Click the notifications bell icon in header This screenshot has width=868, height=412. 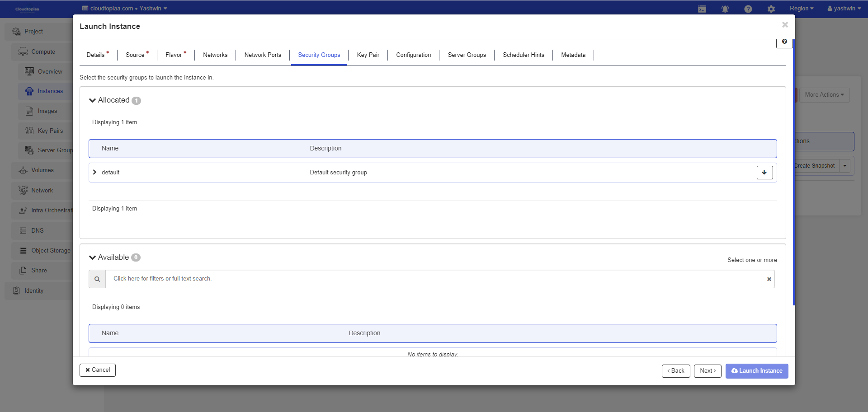725,9
